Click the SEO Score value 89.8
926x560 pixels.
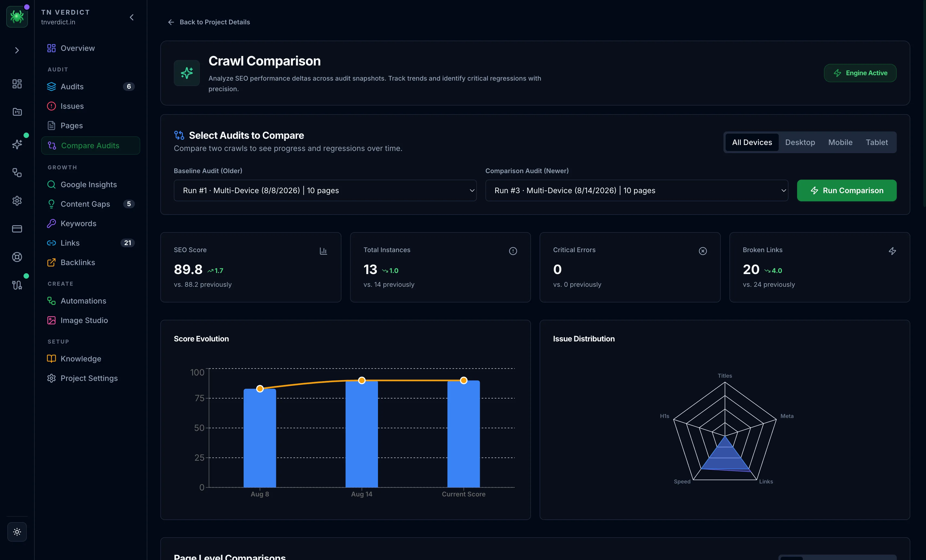pos(188,269)
